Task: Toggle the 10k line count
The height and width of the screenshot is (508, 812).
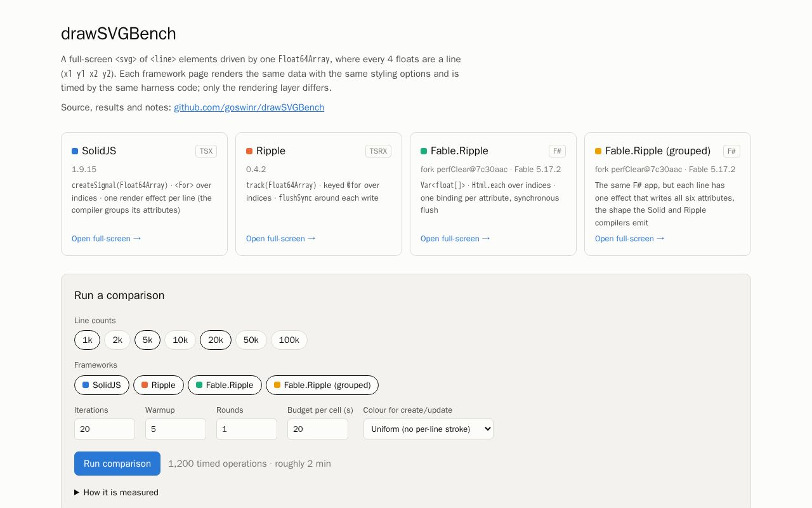Action: click(x=180, y=340)
